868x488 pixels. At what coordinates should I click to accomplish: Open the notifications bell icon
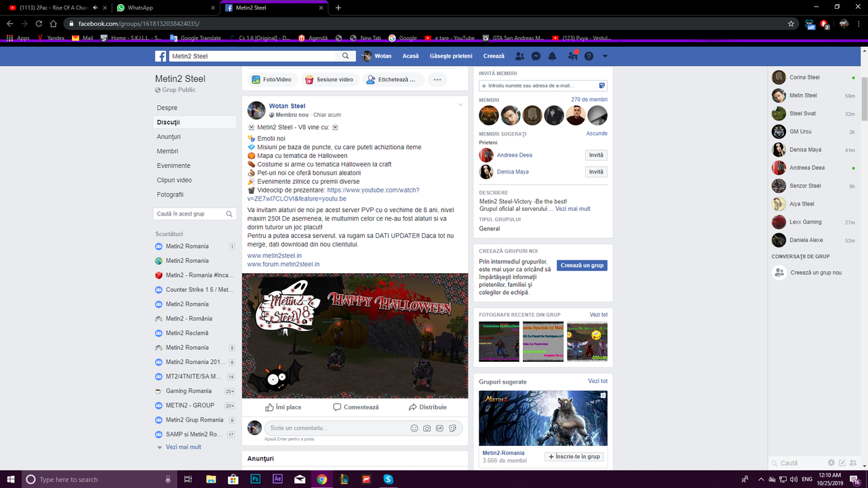click(x=553, y=56)
